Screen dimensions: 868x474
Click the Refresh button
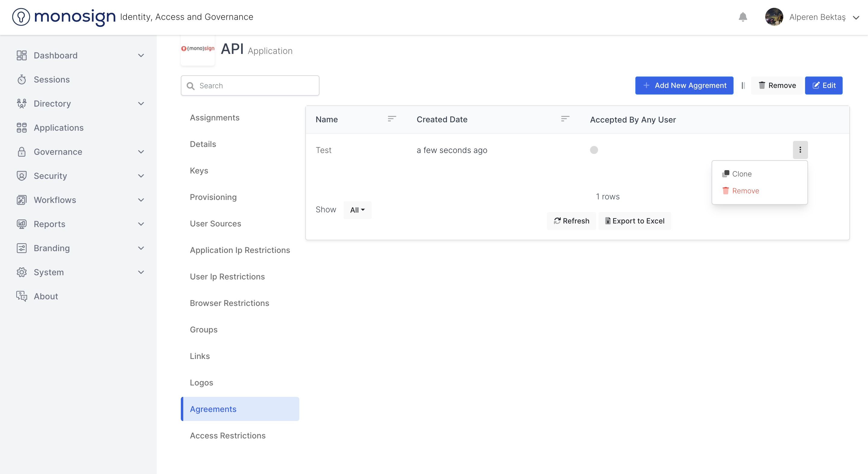click(x=571, y=221)
